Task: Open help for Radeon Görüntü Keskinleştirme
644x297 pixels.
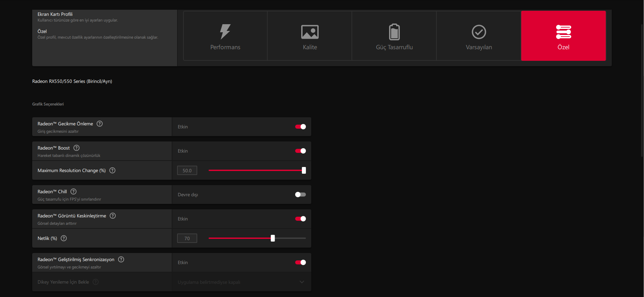Action: click(113, 216)
